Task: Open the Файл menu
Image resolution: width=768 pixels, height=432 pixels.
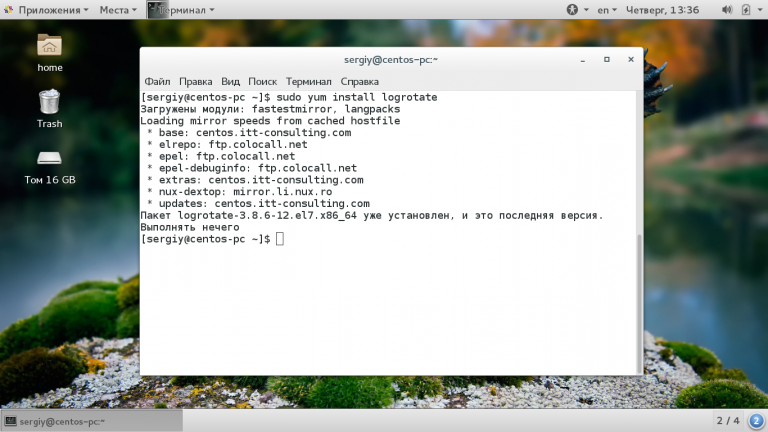Action: (x=157, y=81)
